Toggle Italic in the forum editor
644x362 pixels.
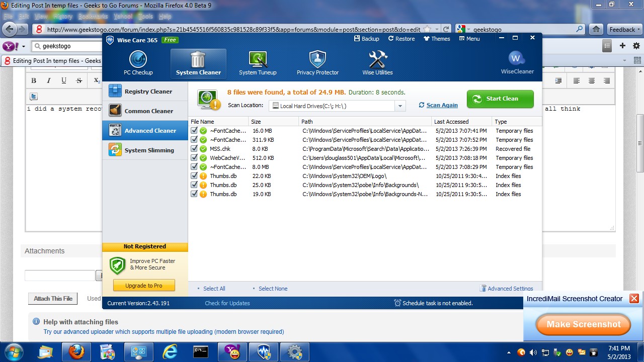49,80
